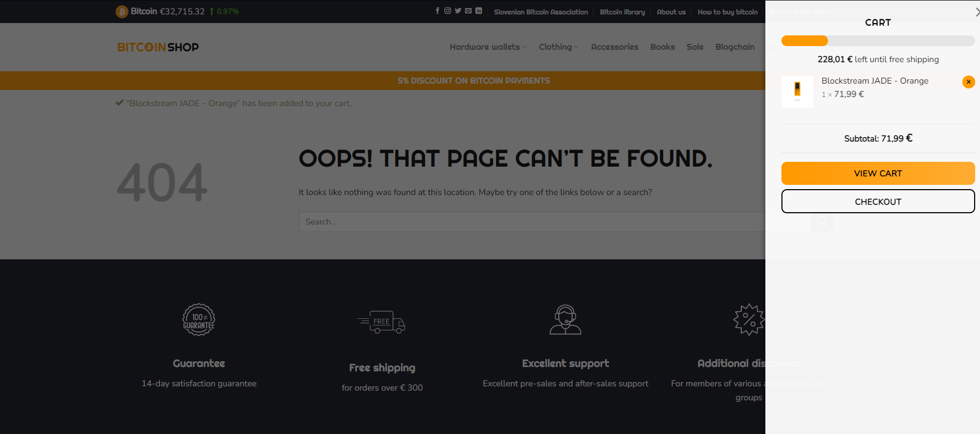The height and width of the screenshot is (434, 980).
Task: Click the Facebook icon in top bar
Action: coord(437,11)
